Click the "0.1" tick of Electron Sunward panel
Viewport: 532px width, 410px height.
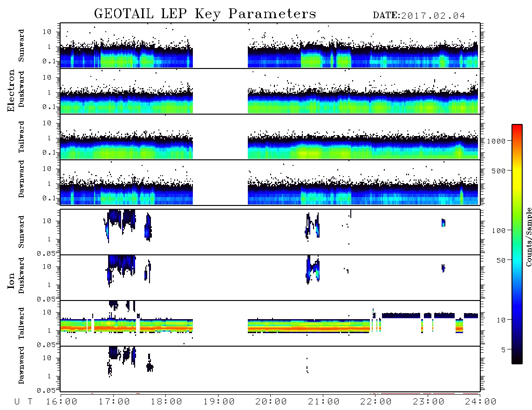49,61
